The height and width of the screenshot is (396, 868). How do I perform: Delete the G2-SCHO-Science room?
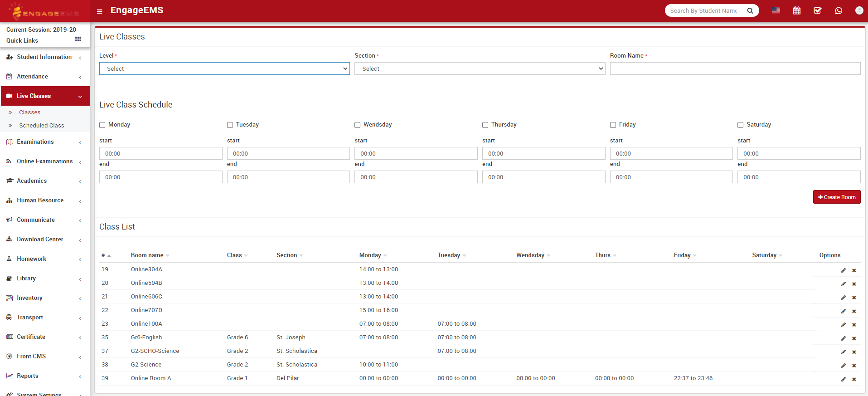coord(854,352)
